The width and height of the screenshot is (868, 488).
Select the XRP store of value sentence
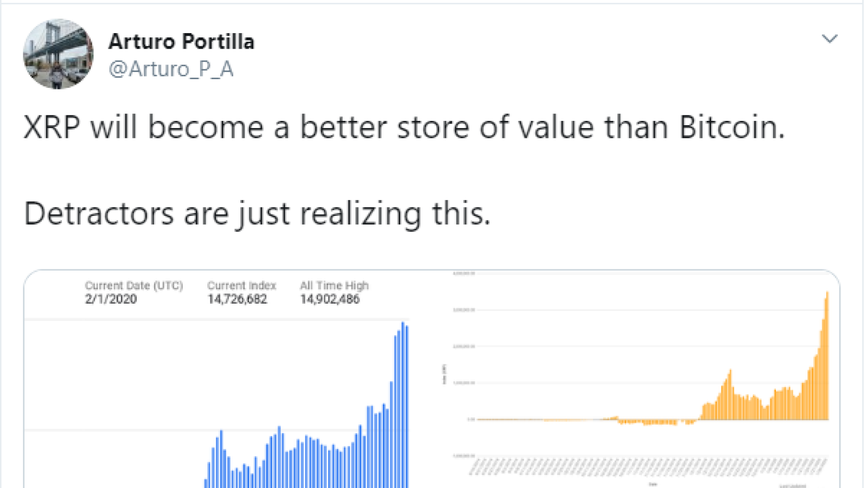[x=404, y=127]
